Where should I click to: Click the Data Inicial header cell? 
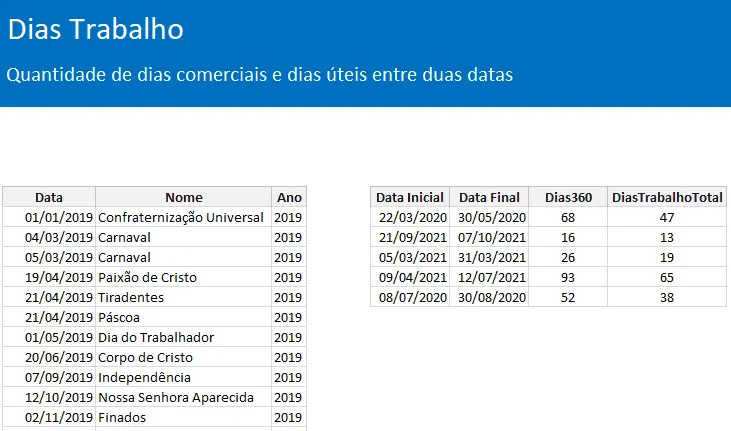click(410, 197)
